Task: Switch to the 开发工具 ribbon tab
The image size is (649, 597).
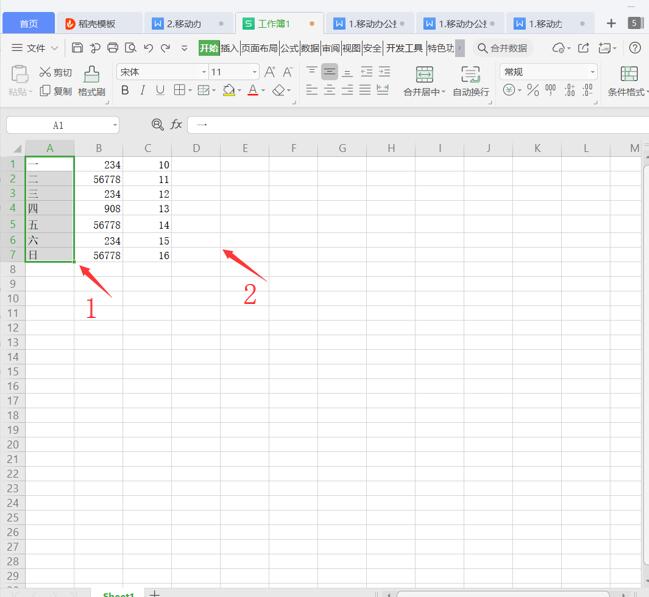Action: pos(404,48)
